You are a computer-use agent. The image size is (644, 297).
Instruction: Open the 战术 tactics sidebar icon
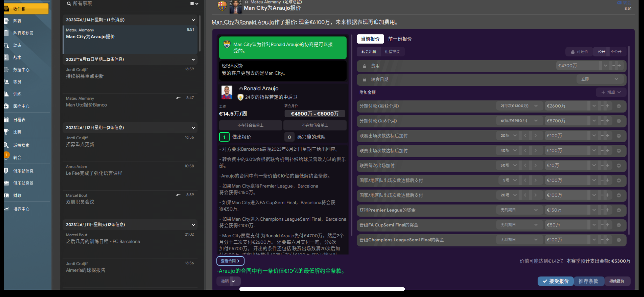tap(6, 57)
